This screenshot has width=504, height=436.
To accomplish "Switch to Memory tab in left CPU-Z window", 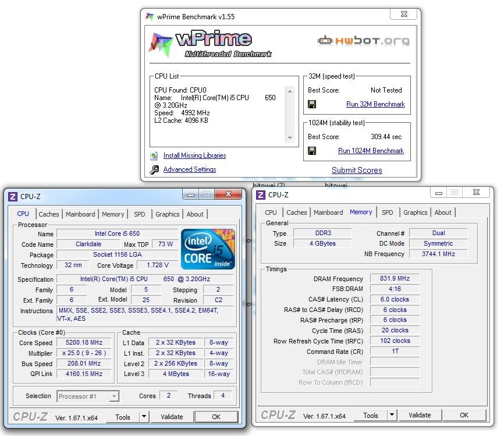I will point(113,214).
